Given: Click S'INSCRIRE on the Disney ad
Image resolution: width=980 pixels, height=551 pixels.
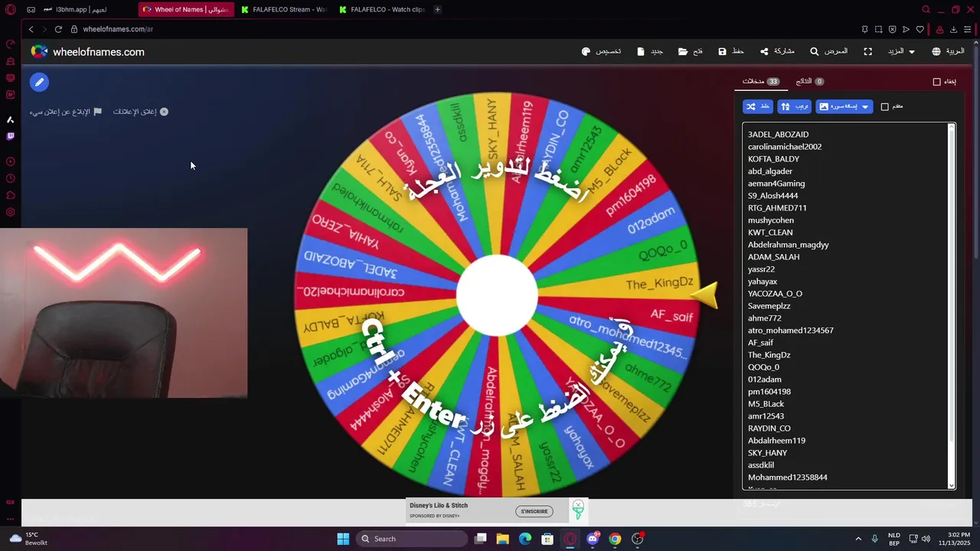Looking at the screenshot, I should click(534, 511).
